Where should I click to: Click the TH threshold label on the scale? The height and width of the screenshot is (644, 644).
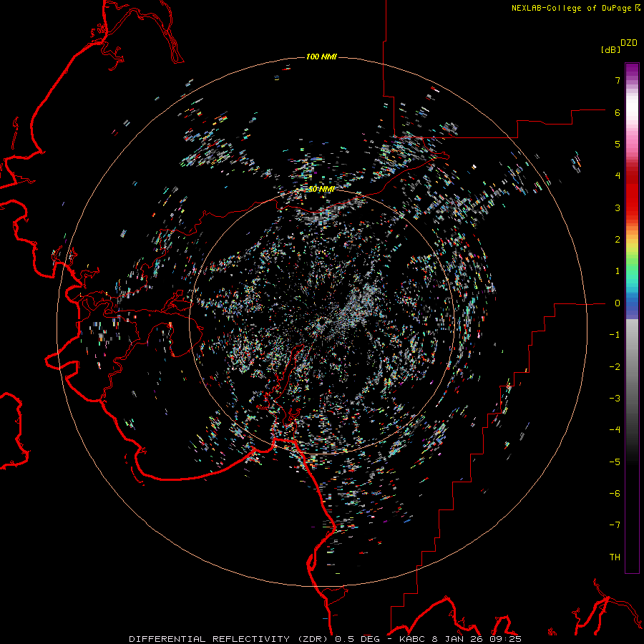point(615,557)
